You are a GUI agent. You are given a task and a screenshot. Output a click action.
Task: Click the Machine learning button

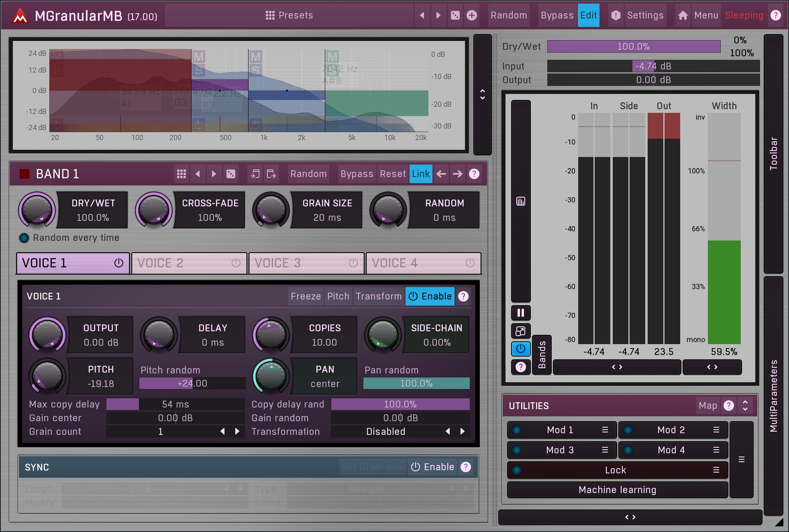point(617,490)
